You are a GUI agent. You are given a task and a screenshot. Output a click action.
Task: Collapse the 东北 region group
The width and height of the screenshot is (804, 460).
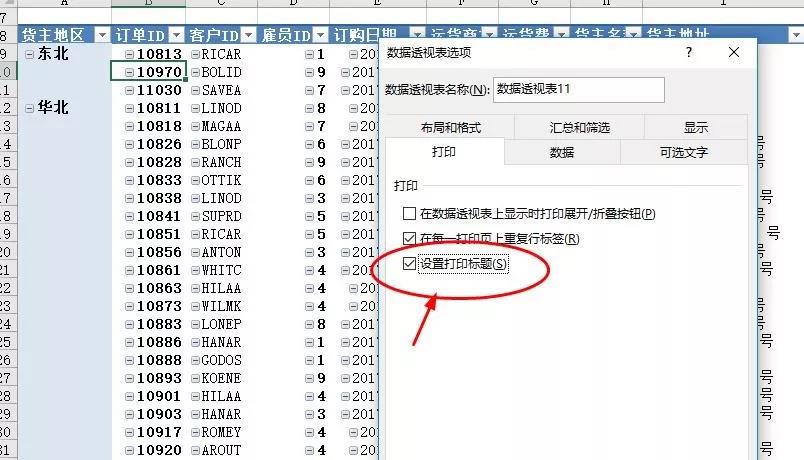click(30, 54)
